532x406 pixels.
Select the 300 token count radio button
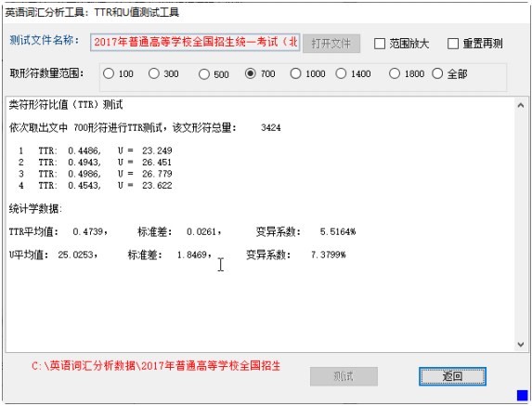coord(154,73)
